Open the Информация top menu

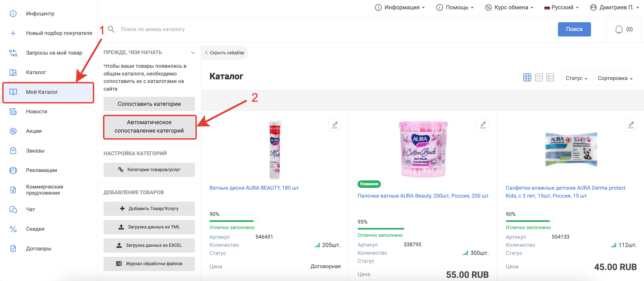click(400, 7)
